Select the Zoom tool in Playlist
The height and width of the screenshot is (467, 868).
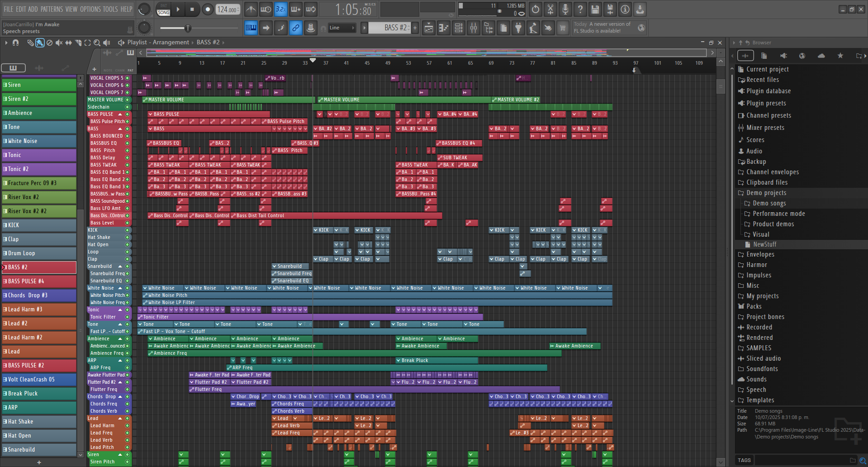click(97, 43)
